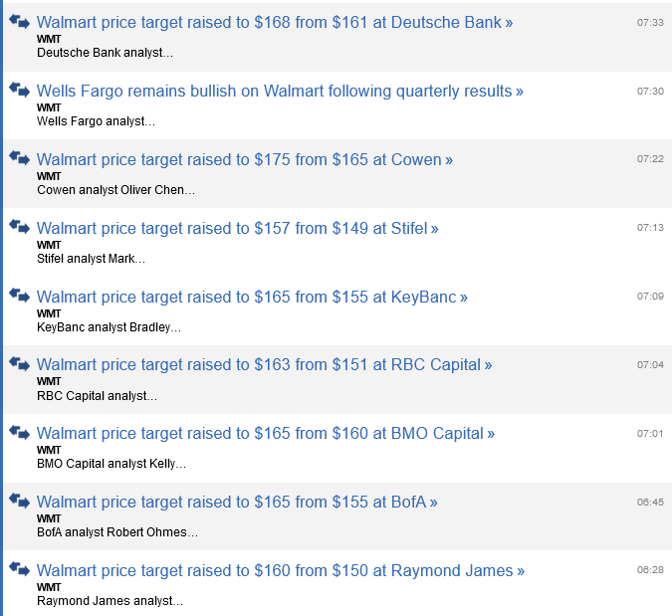Select the arrows icon beside the Stifel headline
672x616 pixels.
click(20, 227)
